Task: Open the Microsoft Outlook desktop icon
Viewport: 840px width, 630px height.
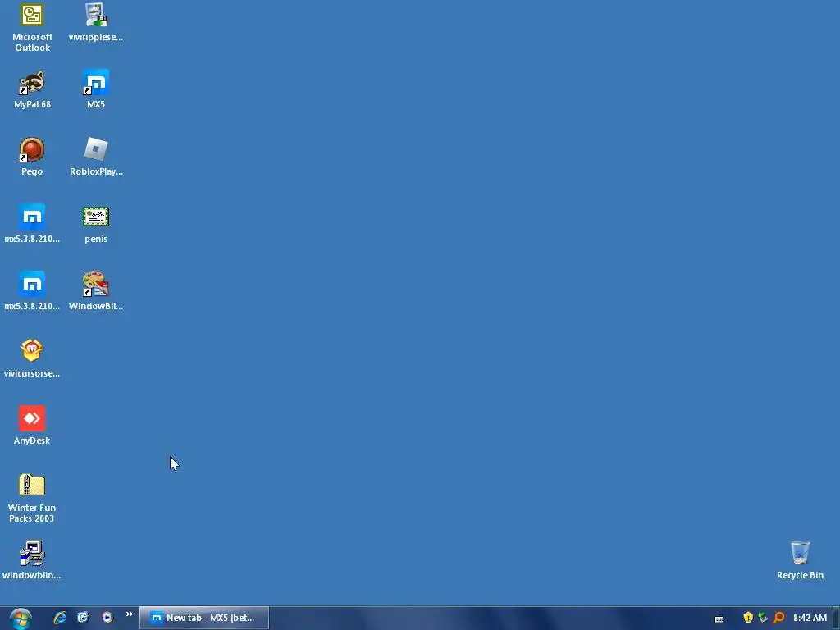Action: pos(32,27)
